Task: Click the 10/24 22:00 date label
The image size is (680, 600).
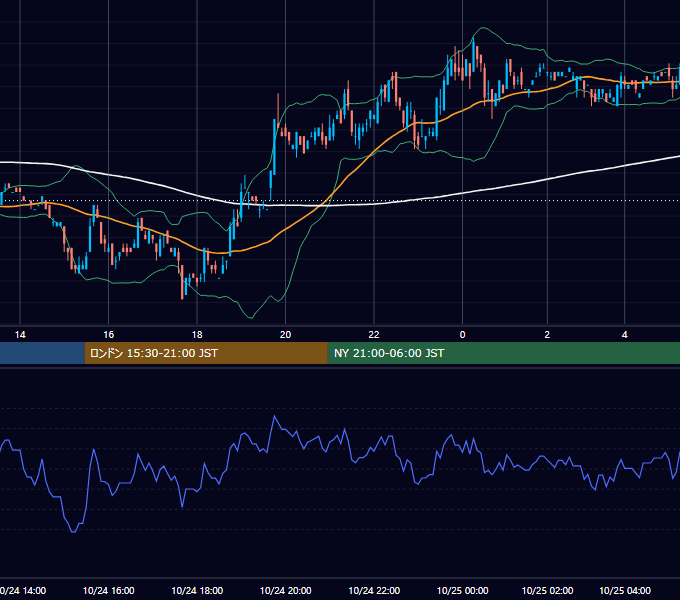Action: [x=374, y=590]
